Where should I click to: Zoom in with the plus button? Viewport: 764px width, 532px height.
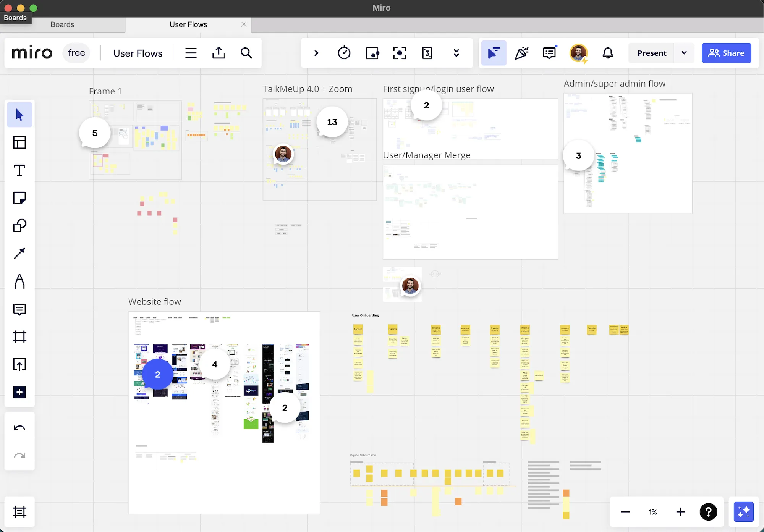tap(680, 512)
